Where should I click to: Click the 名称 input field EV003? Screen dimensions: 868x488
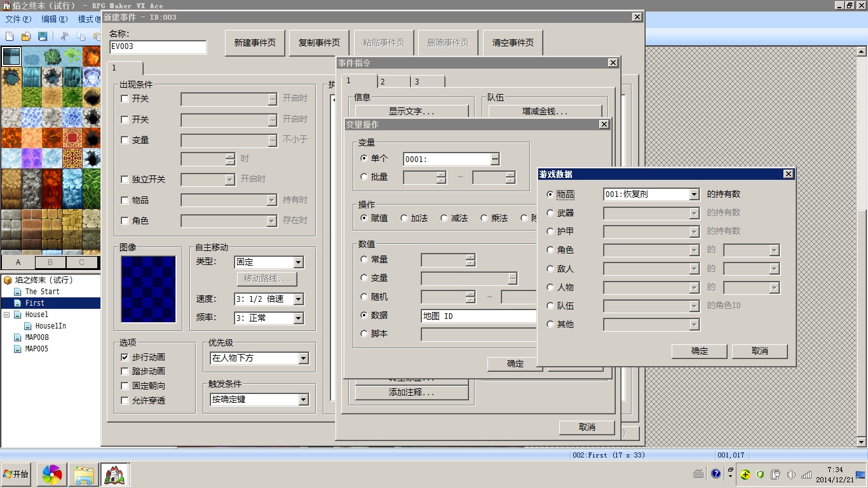(x=158, y=47)
